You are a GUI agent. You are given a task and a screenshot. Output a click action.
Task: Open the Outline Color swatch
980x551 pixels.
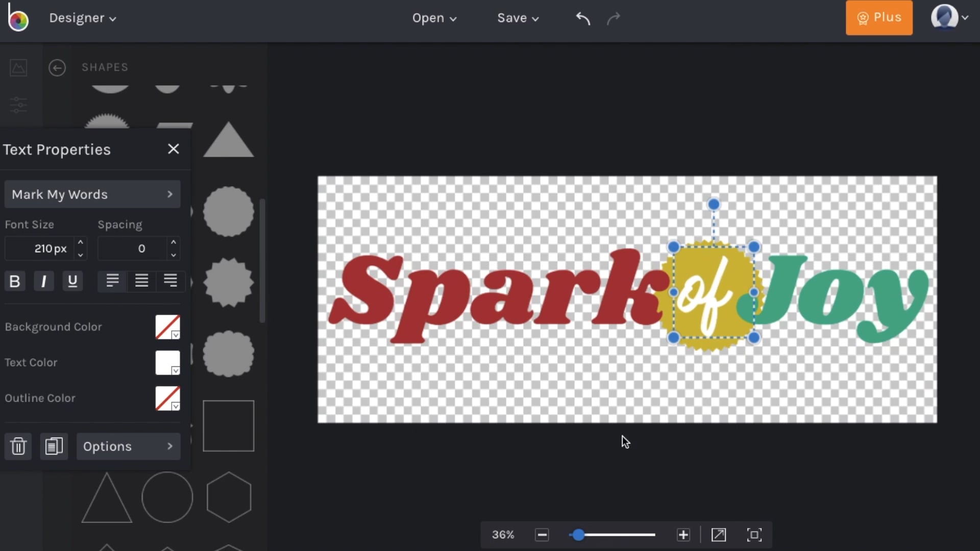pos(167,398)
